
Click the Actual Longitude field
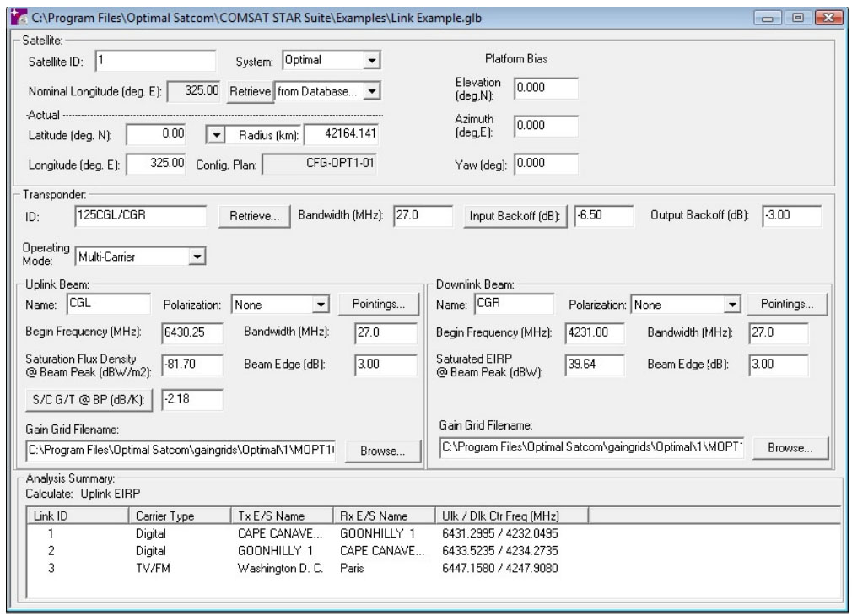click(x=156, y=164)
